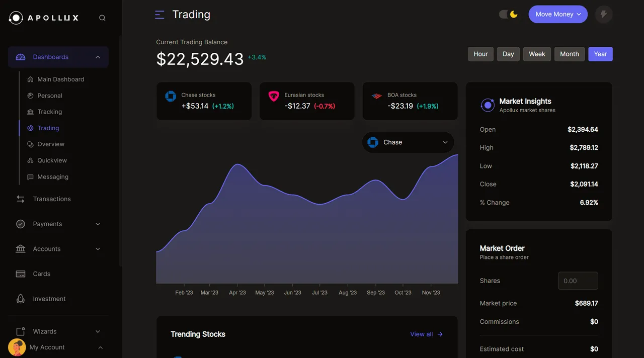Screen dimensions: 644x358
Task: Click the Transactions sidebar icon
Action: [x=20, y=199]
